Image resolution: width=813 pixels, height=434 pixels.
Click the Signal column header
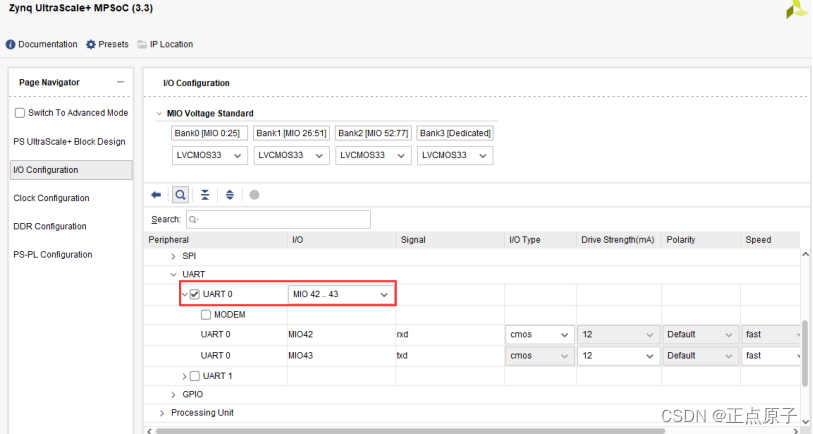(x=450, y=240)
